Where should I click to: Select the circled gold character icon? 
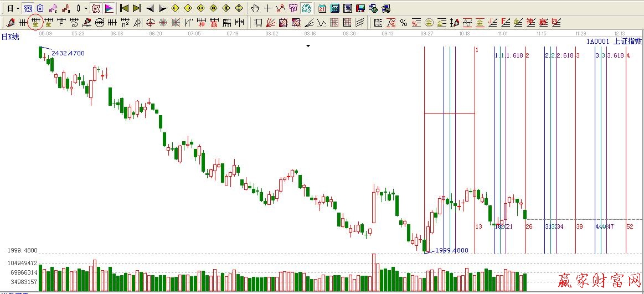click(x=429, y=23)
